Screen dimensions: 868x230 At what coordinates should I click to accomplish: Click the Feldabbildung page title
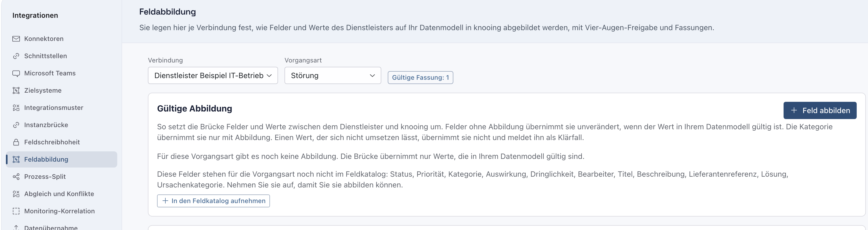point(168,12)
